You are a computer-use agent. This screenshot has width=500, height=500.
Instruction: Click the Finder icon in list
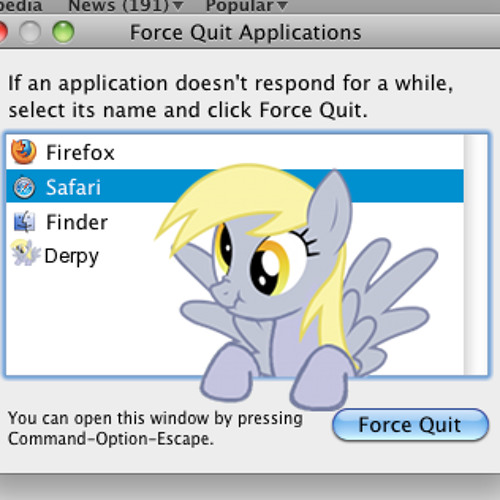24,221
